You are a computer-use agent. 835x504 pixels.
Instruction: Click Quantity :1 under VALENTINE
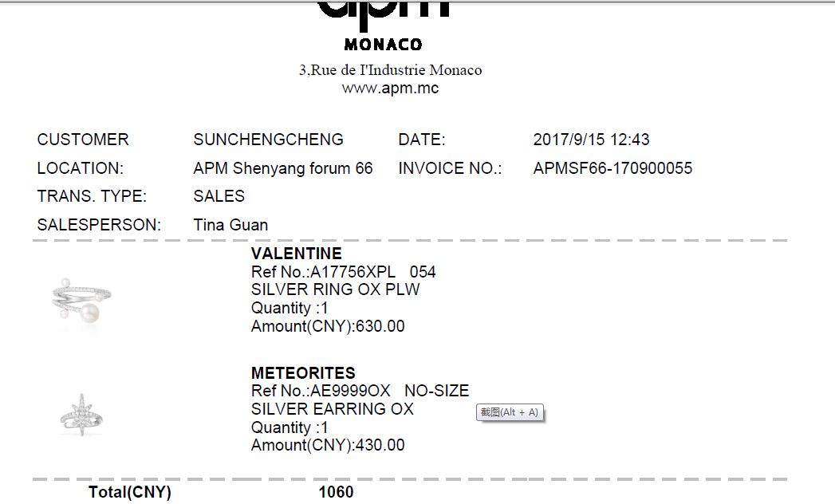[289, 308]
